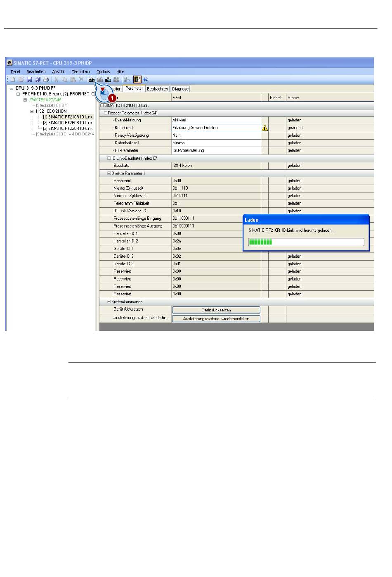The height and width of the screenshot is (577, 392).
Task: Switch to the Diagnose tab
Action: pyautogui.click(x=180, y=89)
